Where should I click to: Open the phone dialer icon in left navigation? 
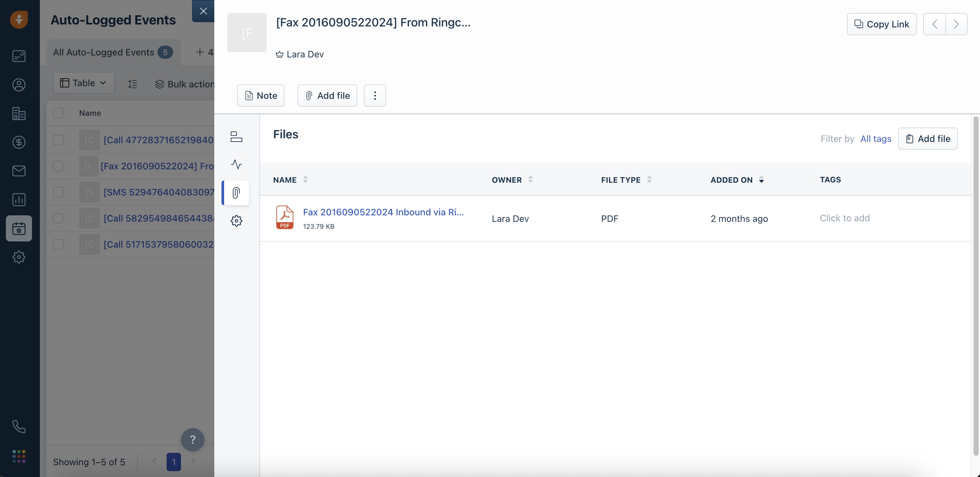click(x=19, y=426)
